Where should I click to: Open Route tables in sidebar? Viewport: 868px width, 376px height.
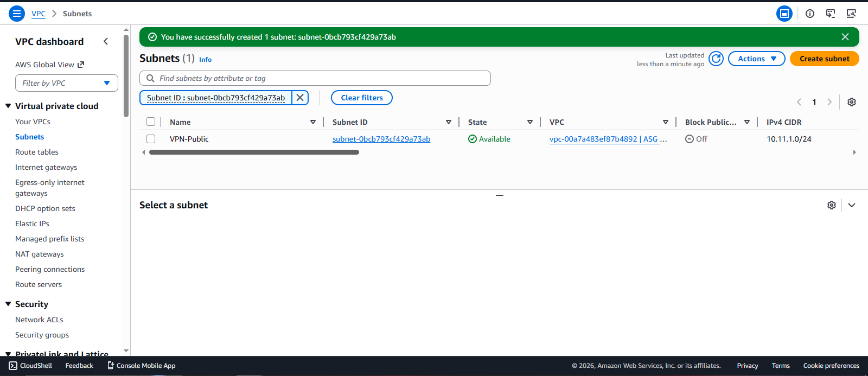pyautogui.click(x=37, y=152)
